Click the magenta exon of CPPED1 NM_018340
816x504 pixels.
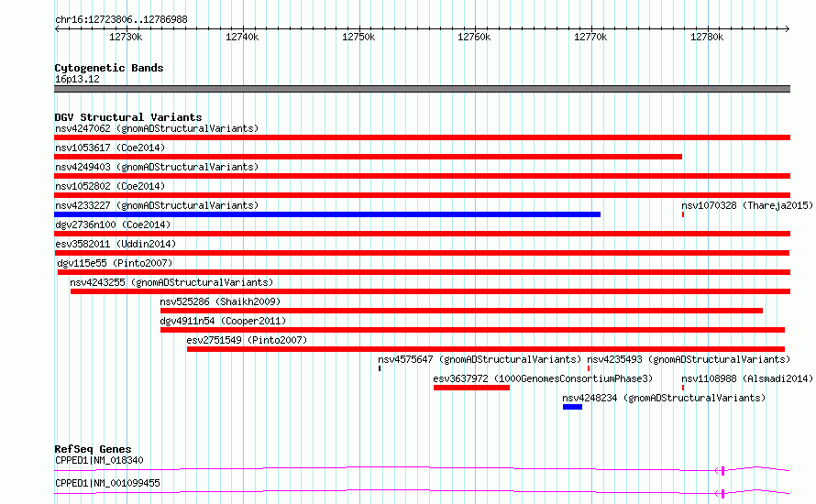[x=722, y=471]
